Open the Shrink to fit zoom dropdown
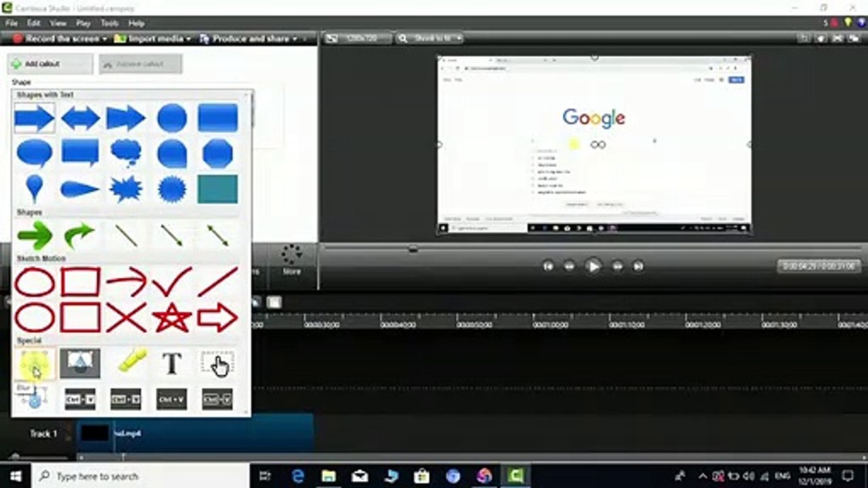This screenshot has width=868, height=488. pos(430,39)
